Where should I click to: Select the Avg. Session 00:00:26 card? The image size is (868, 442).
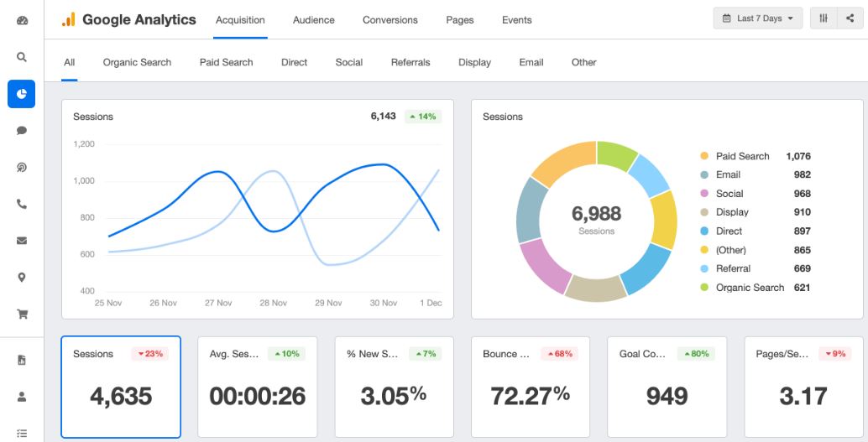pos(258,387)
